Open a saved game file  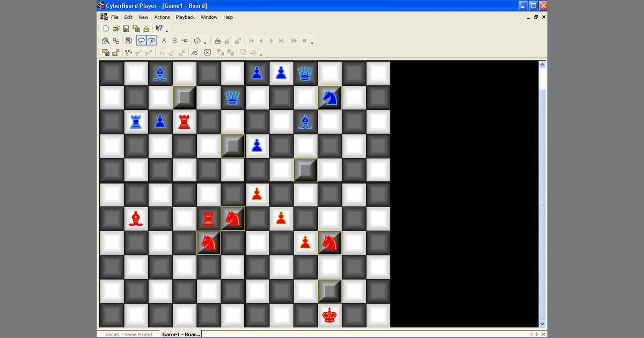(x=116, y=28)
